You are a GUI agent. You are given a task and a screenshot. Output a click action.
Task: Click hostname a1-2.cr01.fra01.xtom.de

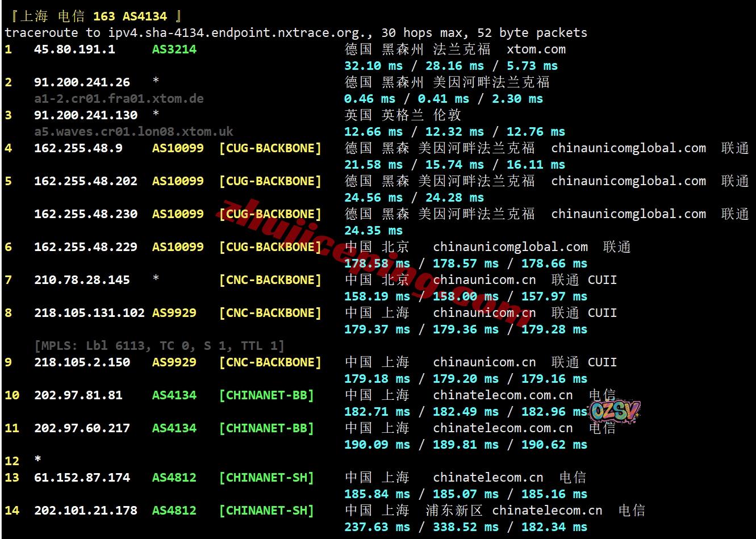(119, 99)
